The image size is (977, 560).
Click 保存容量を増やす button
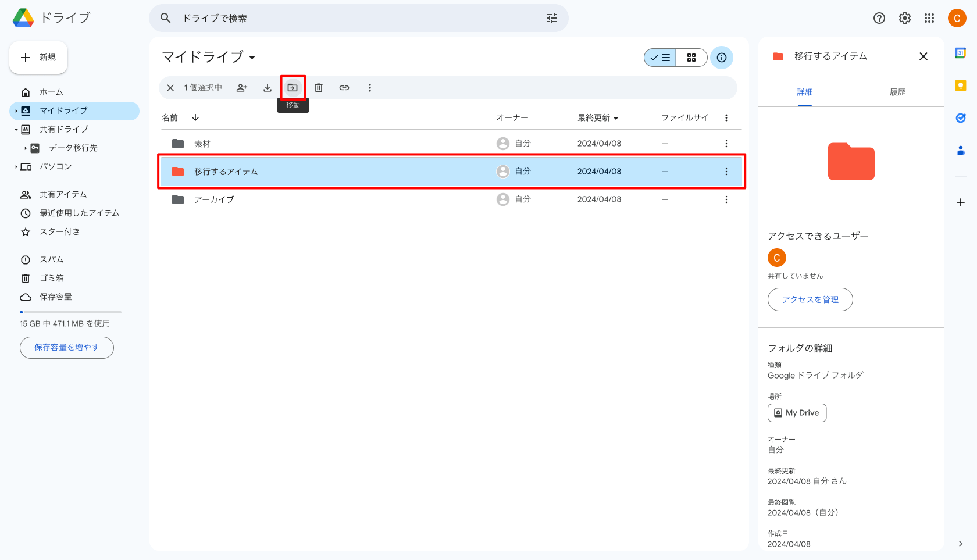pyautogui.click(x=67, y=348)
